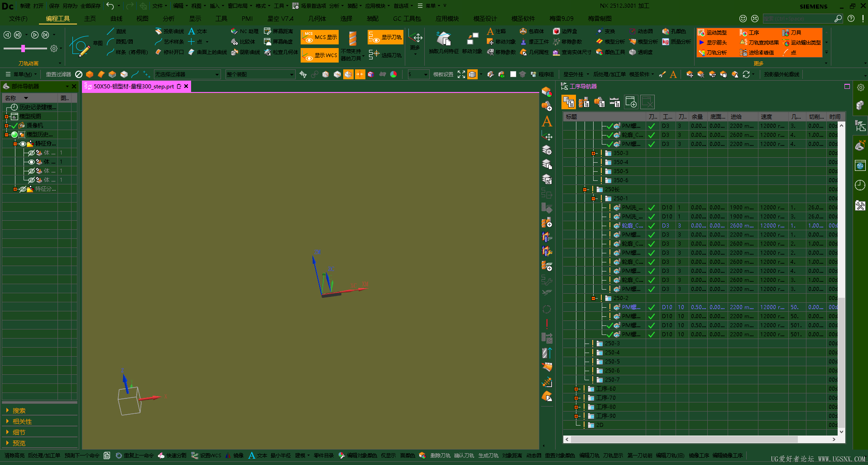Viewport: 868px width, 465px height.
Task: Click the 刀轨分析 toolpath analysis icon
Action: [701, 53]
